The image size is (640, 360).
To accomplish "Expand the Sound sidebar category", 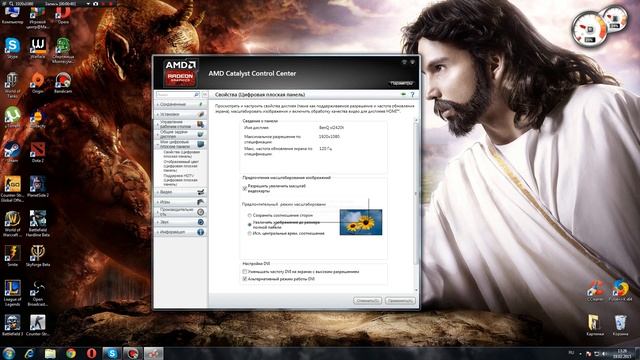I will click(180, 222).
